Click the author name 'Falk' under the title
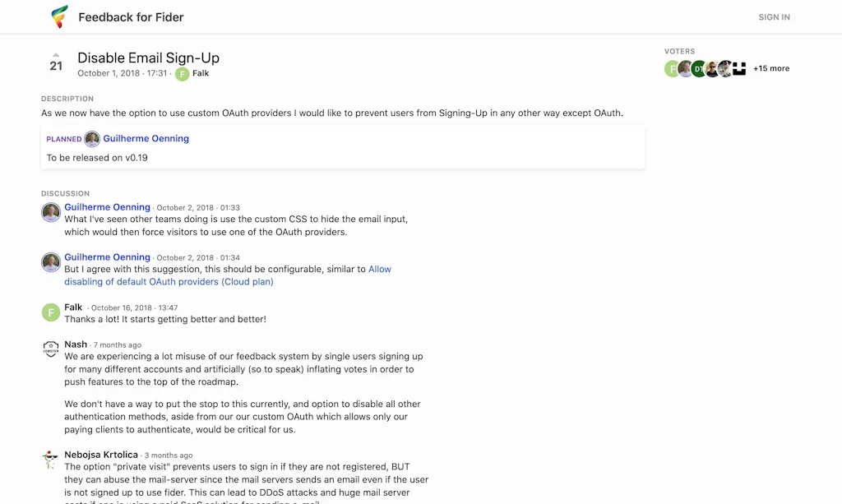The image size is (842, 504). pyautogui.click(x=201, y=73)
